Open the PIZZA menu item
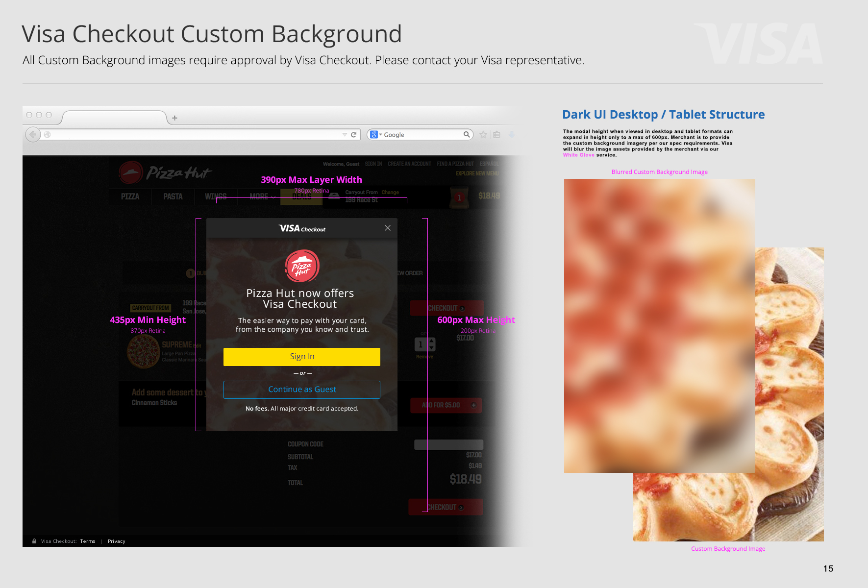Viewport: 868px width, 588px height. [x=130, y=196]
